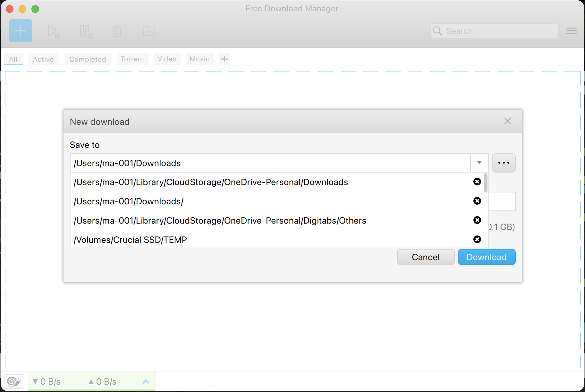Screen dimensions: 585x392
Task: Remove Crucial SSD/TEMP path from history
Action: tap(477, 239)
